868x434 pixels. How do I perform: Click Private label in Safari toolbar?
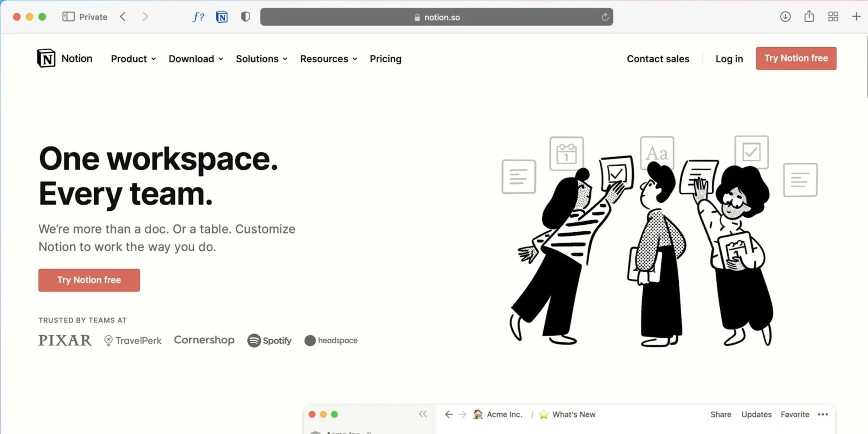coord(93,17)
